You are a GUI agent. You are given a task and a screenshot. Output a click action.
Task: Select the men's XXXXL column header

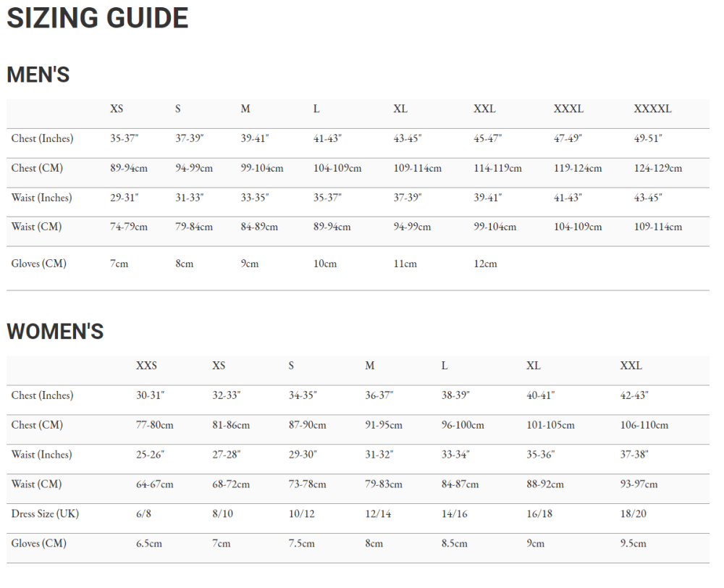[652, 109]
